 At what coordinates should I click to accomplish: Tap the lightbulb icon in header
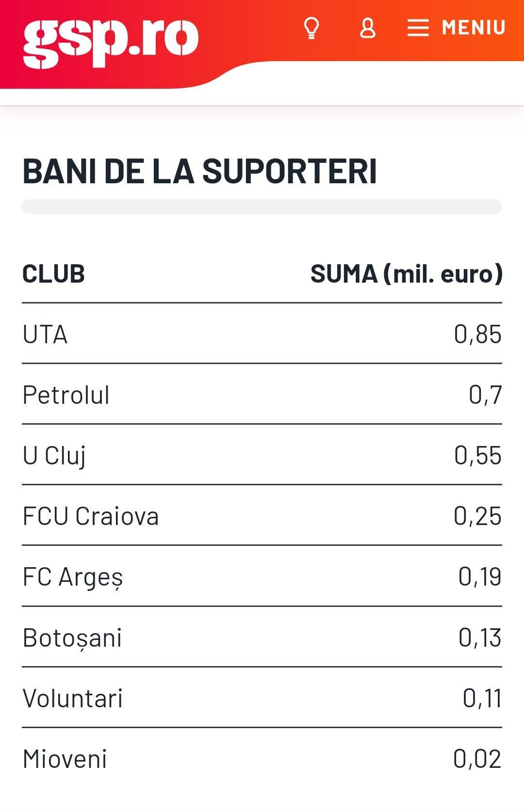pos(311,28)
